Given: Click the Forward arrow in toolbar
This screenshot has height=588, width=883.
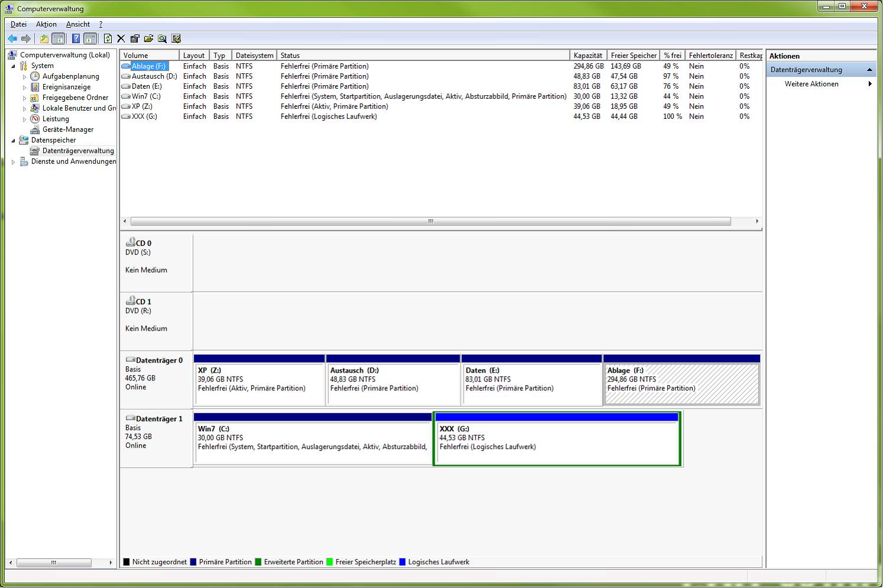Looking at the screenshot, I should 25,38.
